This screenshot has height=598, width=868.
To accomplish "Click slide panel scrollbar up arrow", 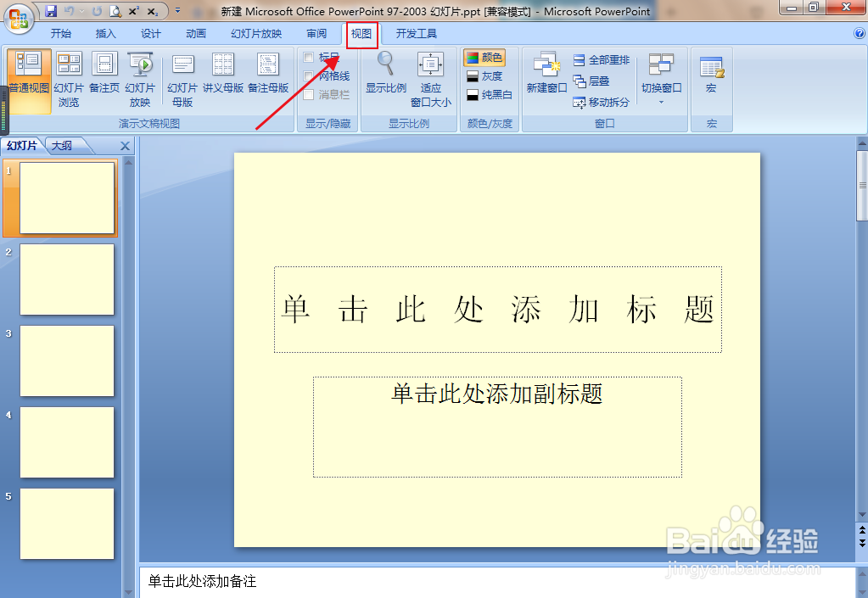I will (x=128, y=163).
